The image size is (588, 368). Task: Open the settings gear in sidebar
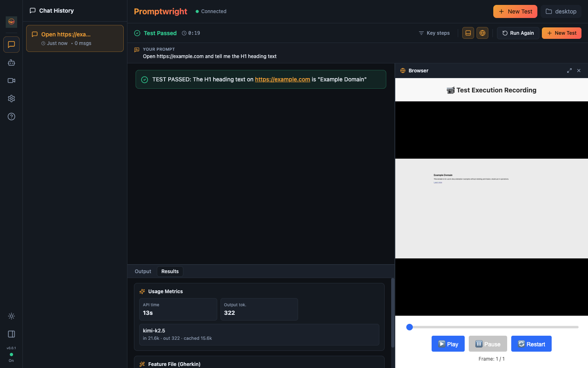[x=11, y=99]
